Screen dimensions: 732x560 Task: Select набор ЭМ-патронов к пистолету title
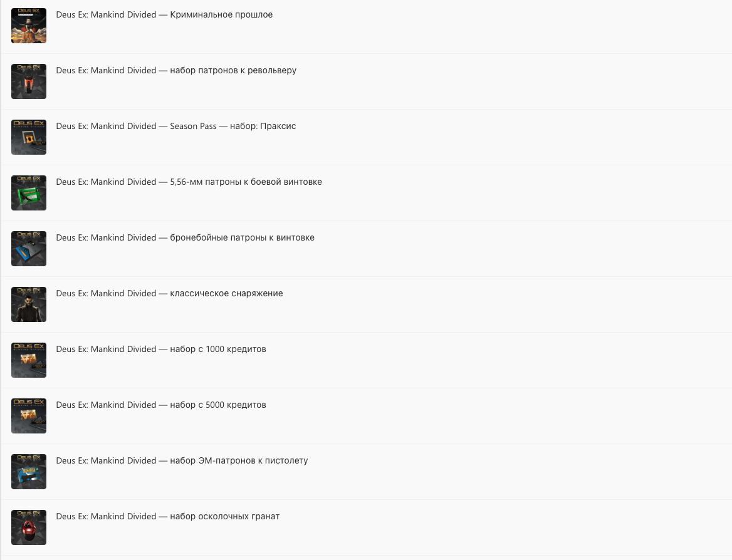182,460
